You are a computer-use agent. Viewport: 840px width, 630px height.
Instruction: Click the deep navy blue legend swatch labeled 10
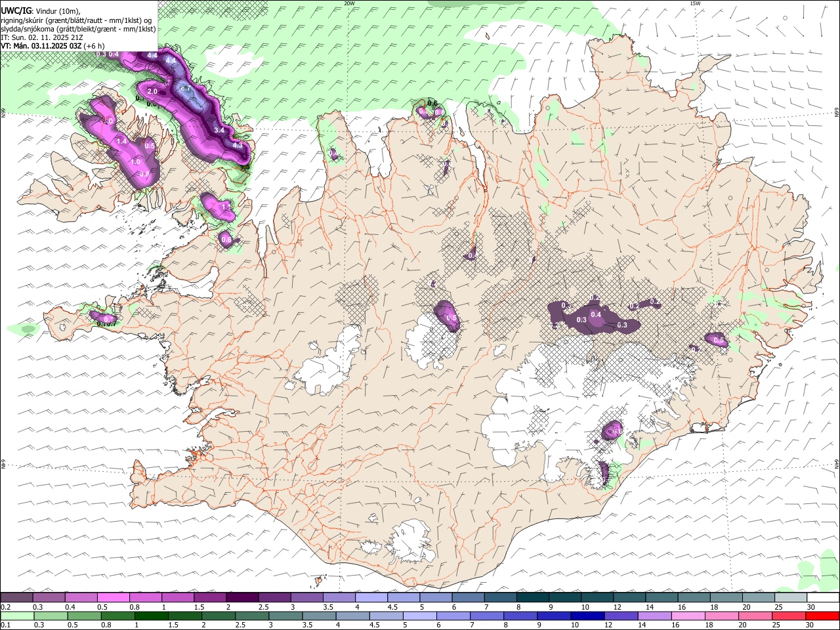click(587, 616)
